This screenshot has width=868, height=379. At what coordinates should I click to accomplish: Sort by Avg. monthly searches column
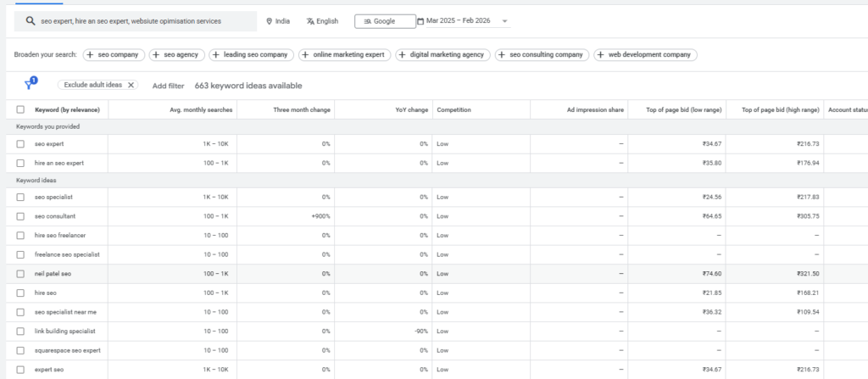tap(201, 109)
